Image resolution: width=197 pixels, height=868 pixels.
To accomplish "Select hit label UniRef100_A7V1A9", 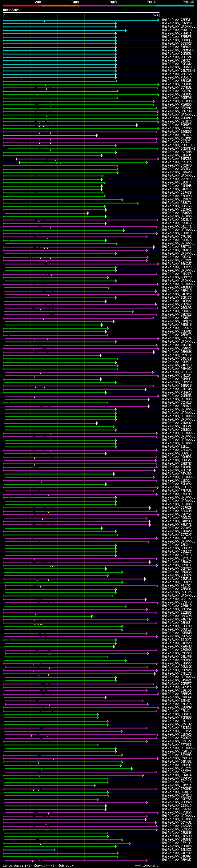I will (x=177, y=843).
